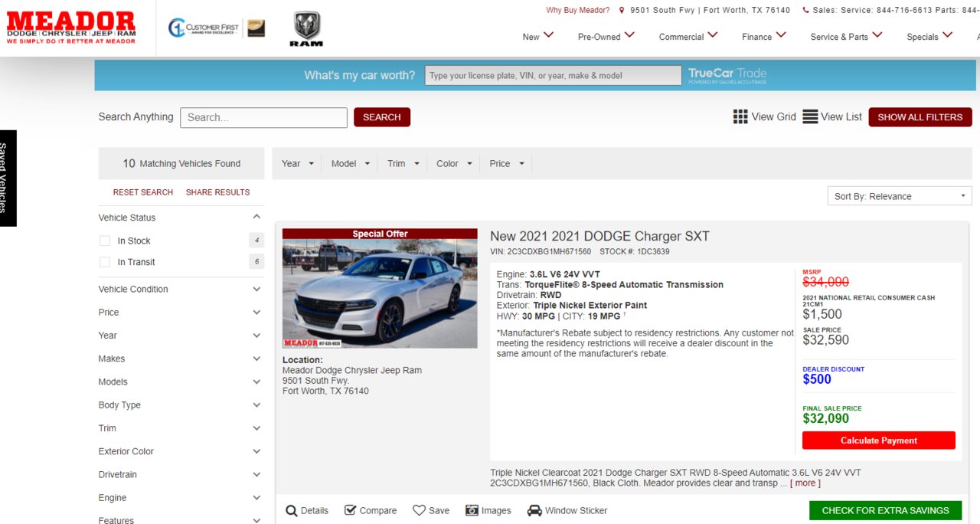Viewport: 980px width, 524px height.
Task: Click the silver Dodge Charger thumbnail photo
Action: (380, 293)
